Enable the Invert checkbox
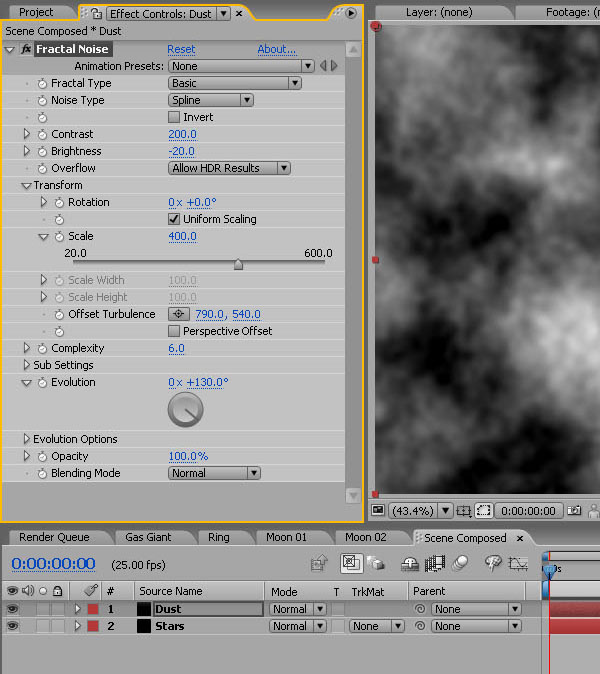The width and height of the screenshot is (600, 674). click(x=174, y=117)
